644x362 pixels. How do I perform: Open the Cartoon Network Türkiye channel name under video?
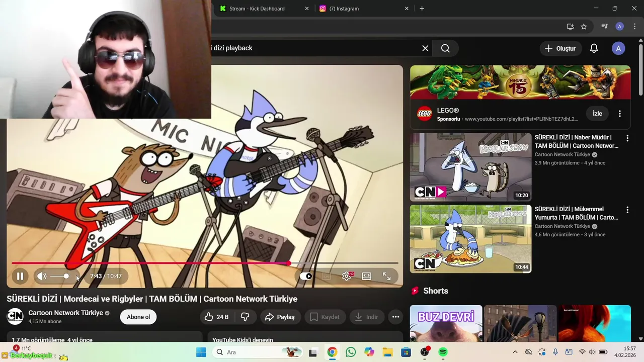[x=65, y=313]
